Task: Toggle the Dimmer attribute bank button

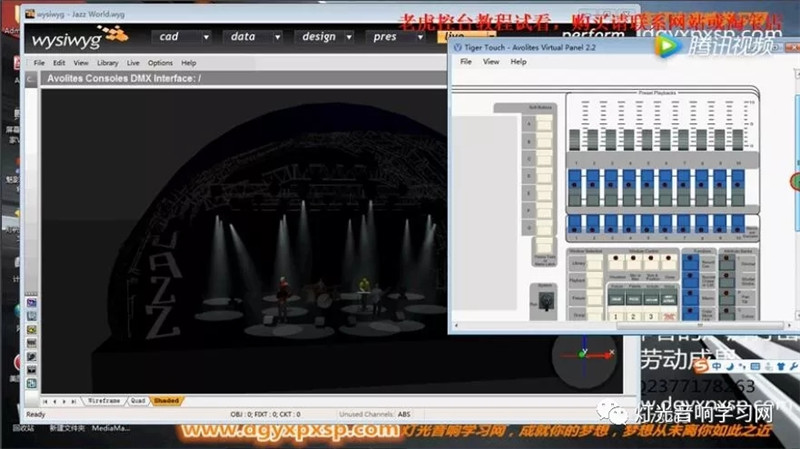Action: [727, 263]
